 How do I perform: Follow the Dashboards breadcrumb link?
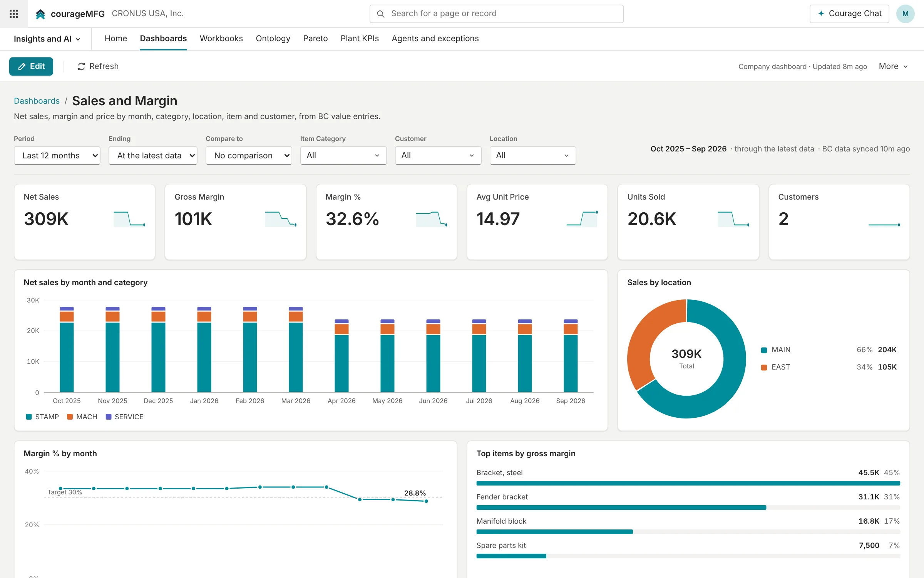pyautogui.click(x=37, y=101)
